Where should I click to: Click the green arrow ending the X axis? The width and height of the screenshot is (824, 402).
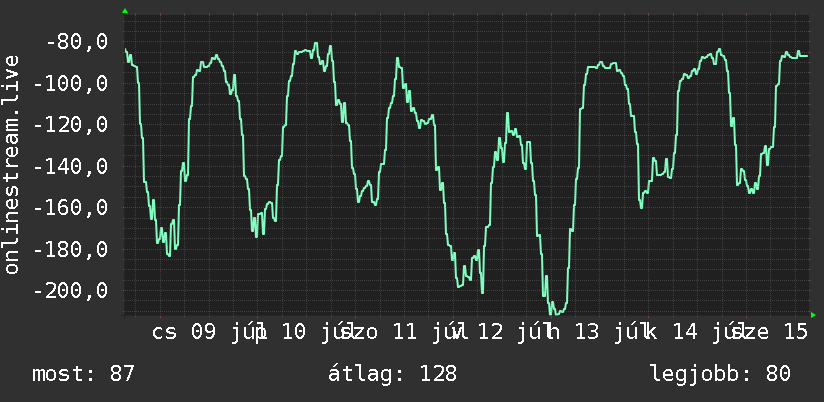[x=813, y=315]
